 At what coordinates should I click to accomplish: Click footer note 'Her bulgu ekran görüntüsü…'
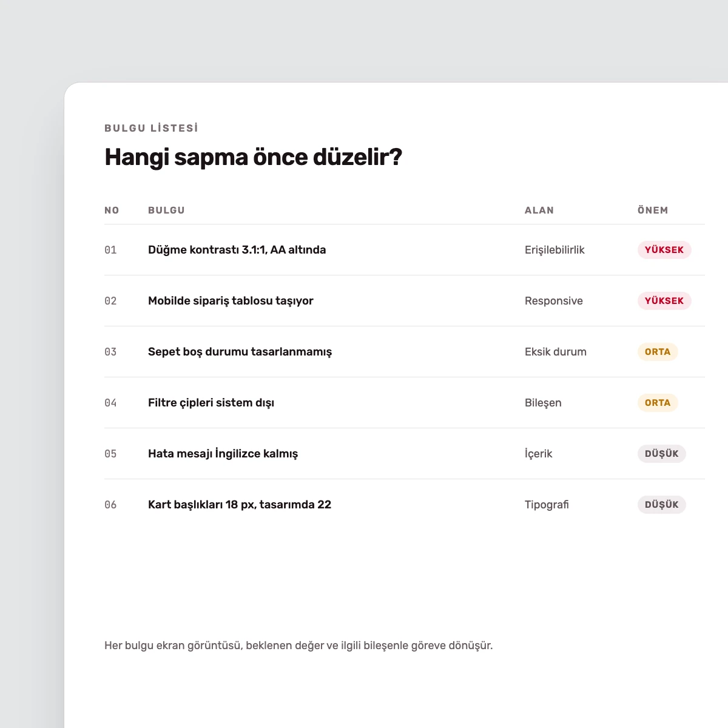(x=298, y=645)
